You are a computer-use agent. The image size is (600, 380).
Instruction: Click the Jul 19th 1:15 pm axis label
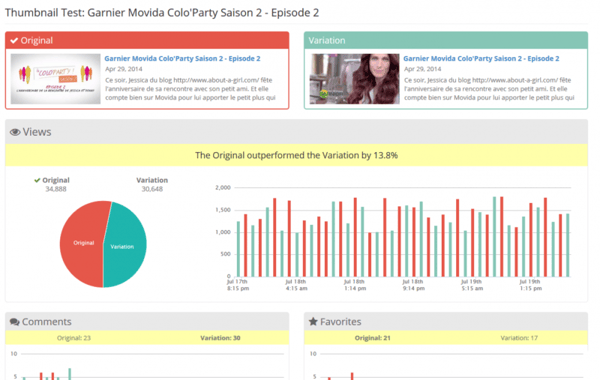click(x=530, y=285)
